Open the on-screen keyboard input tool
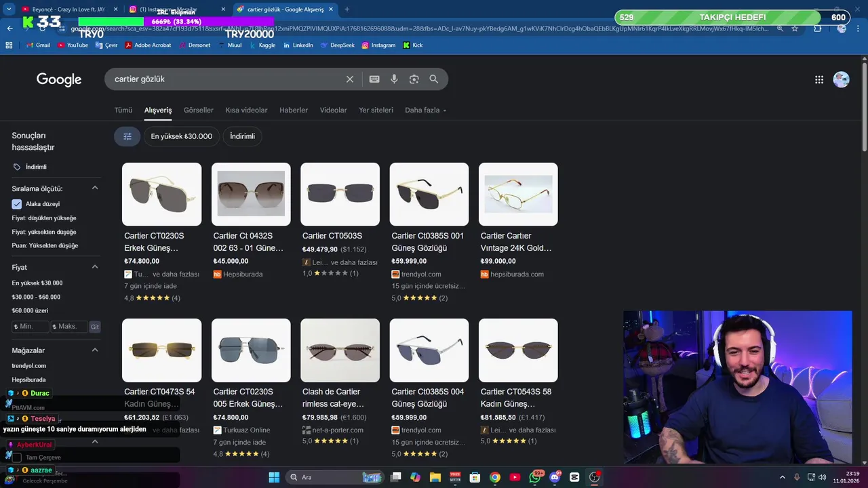868x488 pixels. (374, 79)
